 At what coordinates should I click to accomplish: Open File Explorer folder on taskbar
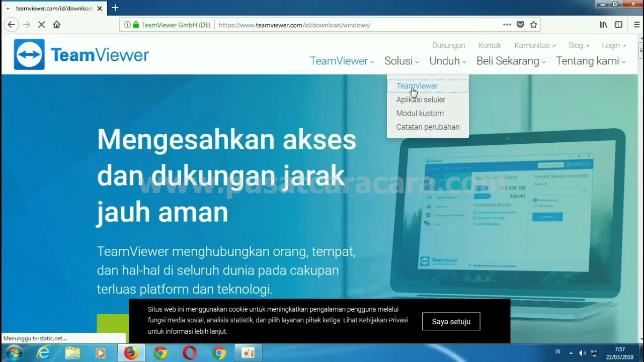[72, 353]
